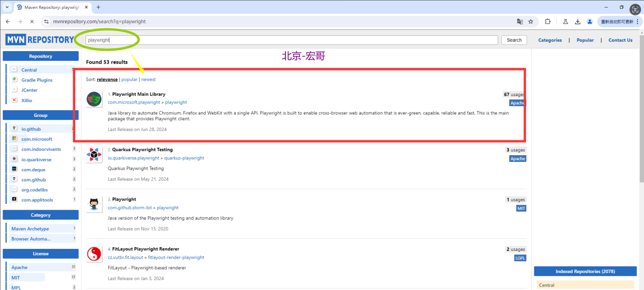
Task: Go back with the browser back arrow
Action: point(8,22)
